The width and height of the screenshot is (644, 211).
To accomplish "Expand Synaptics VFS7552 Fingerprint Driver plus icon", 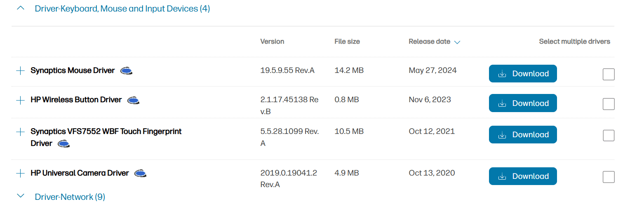I will point(20,132).
